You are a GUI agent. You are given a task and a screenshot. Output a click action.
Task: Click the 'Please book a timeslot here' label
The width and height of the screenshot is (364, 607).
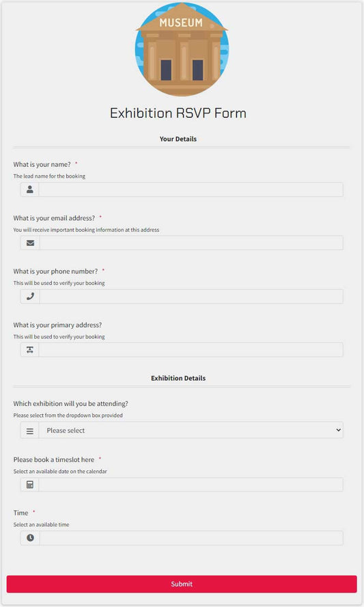click(54, 459)
